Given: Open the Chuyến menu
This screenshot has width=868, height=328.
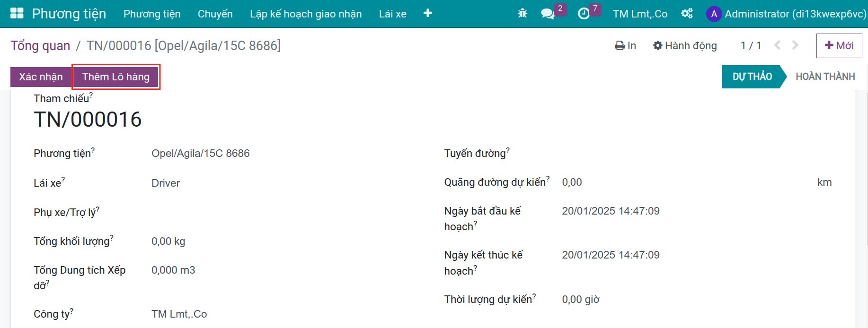Looking at the screenshot, I should coord(215,14).
